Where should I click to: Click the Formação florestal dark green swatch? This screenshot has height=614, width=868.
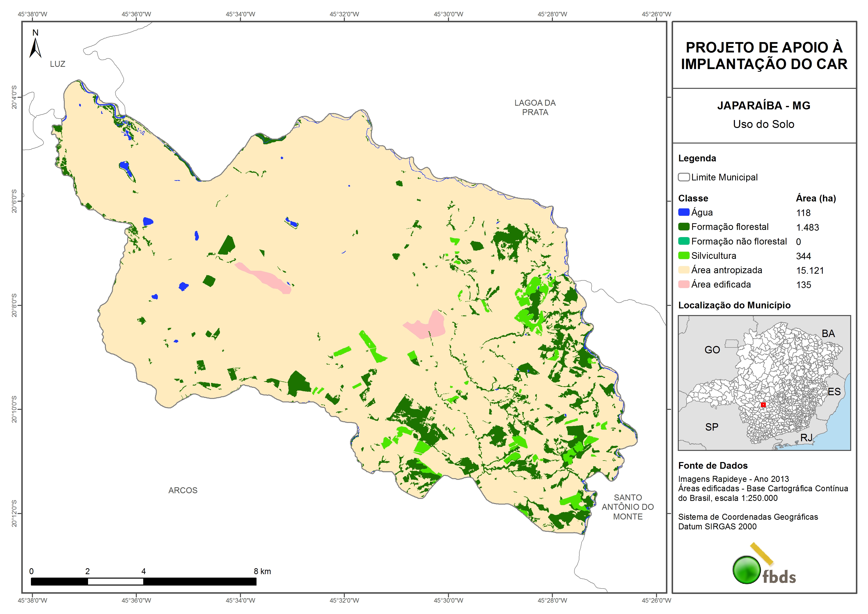683,227
